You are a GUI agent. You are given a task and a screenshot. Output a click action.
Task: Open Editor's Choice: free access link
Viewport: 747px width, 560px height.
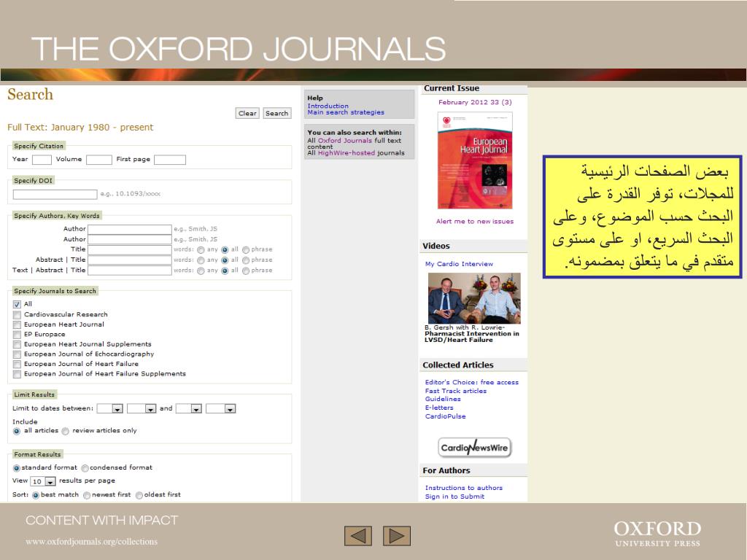(x=472, y=382)
